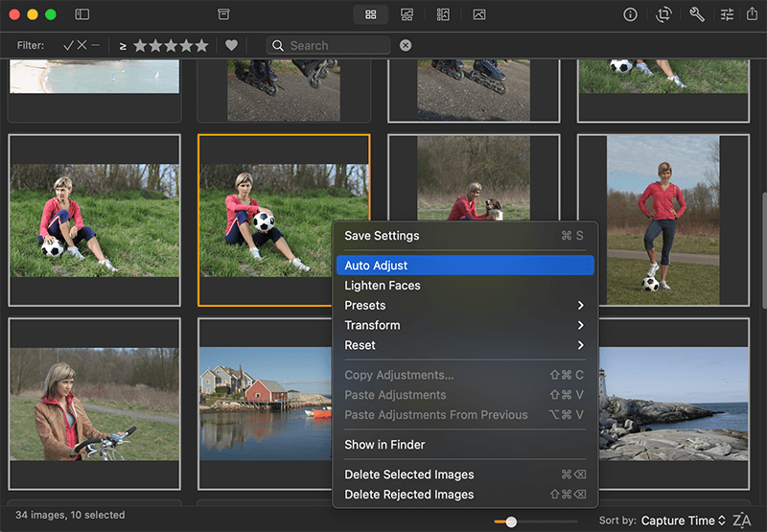Open the crop and rotate tool
The image size is (767, 532).
663,14
